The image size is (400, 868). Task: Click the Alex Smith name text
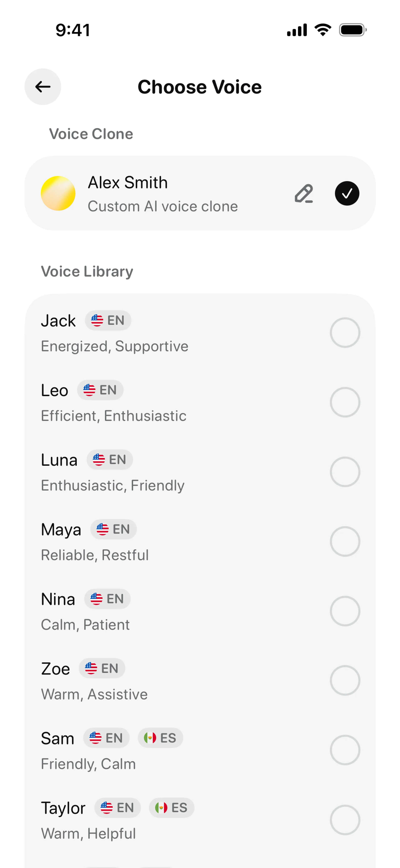click(128, 183)
